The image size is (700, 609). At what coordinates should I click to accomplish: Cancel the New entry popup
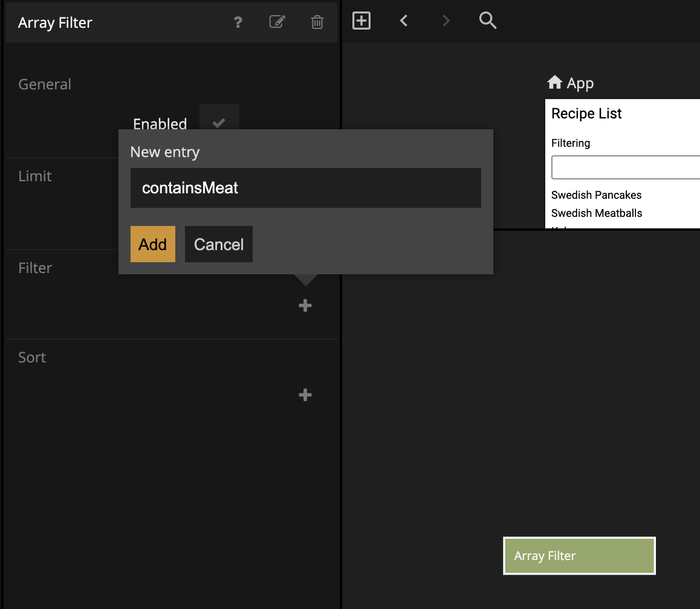click(218, 244)
